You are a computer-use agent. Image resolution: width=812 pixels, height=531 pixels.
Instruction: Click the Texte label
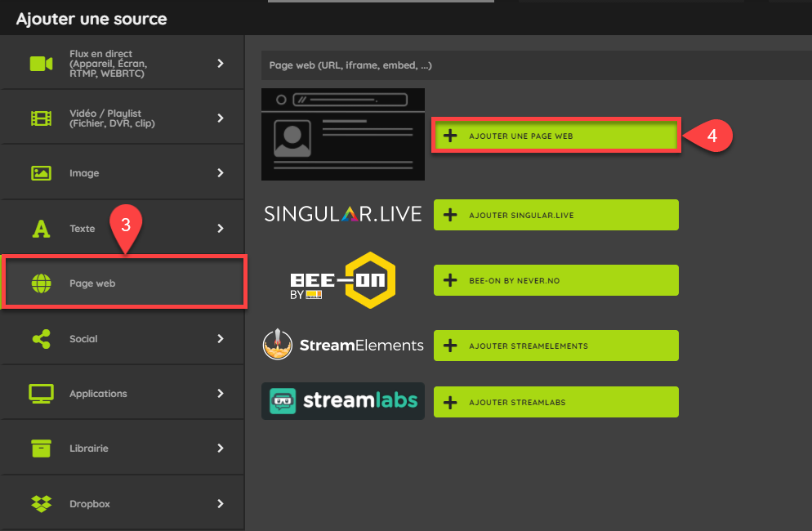coord(83,229)
